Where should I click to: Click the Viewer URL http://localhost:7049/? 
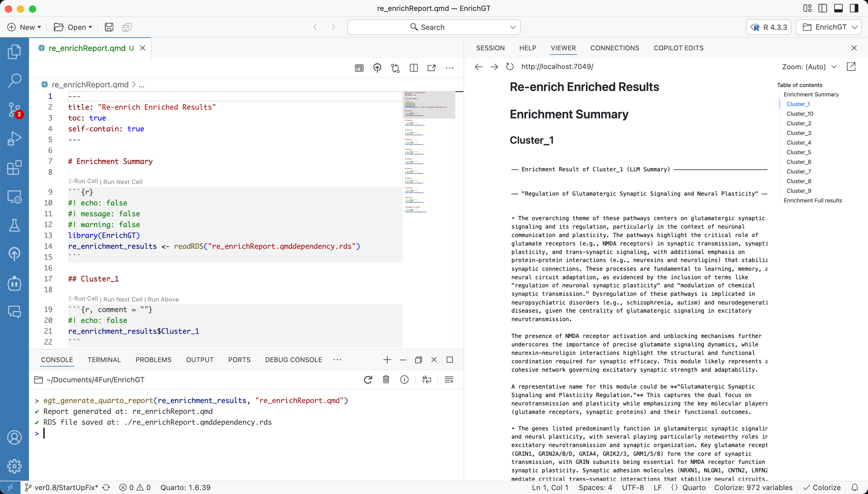coord(557,67)
